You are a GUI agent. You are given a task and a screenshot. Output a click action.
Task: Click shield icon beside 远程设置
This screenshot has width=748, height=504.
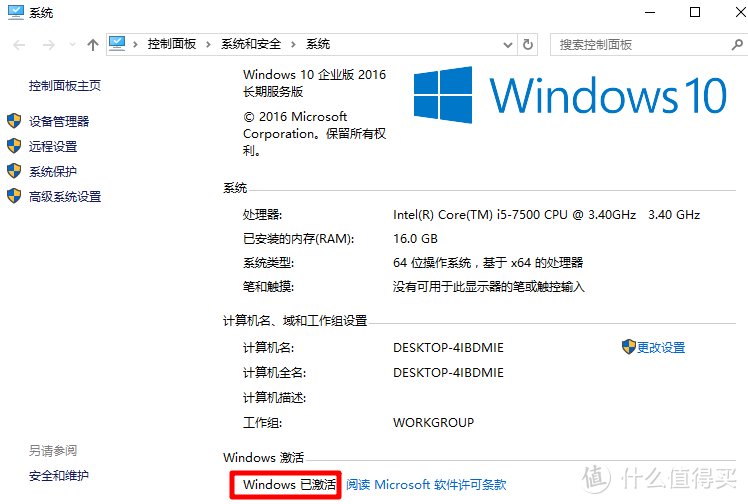point(14,145)
